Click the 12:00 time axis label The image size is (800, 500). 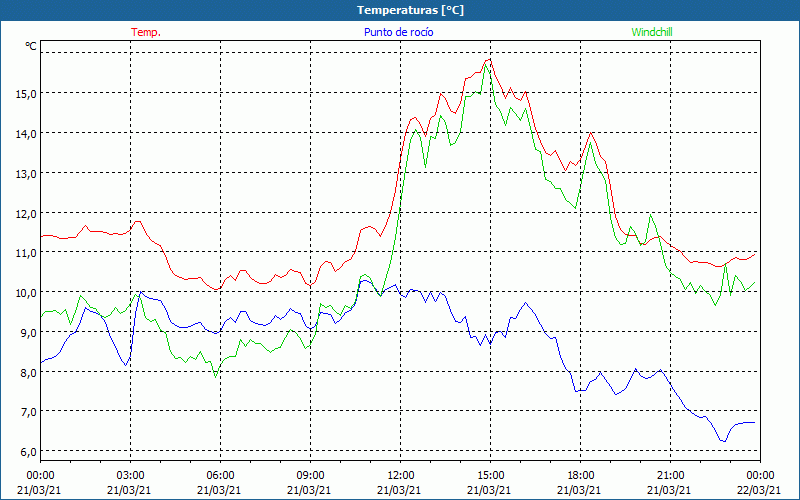399,476
